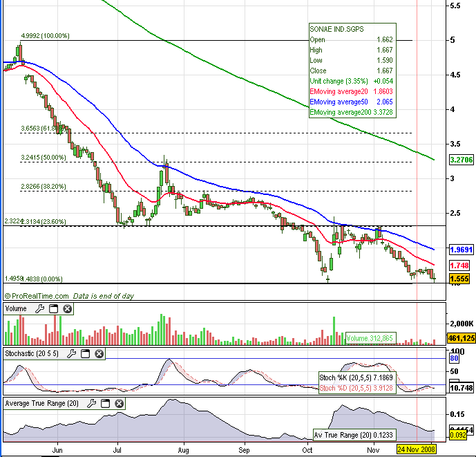Image resolution: width=476 pixels, height=457 pixels.
Task: Select the 24 Nov 2008 date marker
Action: (x=416, y=449)
